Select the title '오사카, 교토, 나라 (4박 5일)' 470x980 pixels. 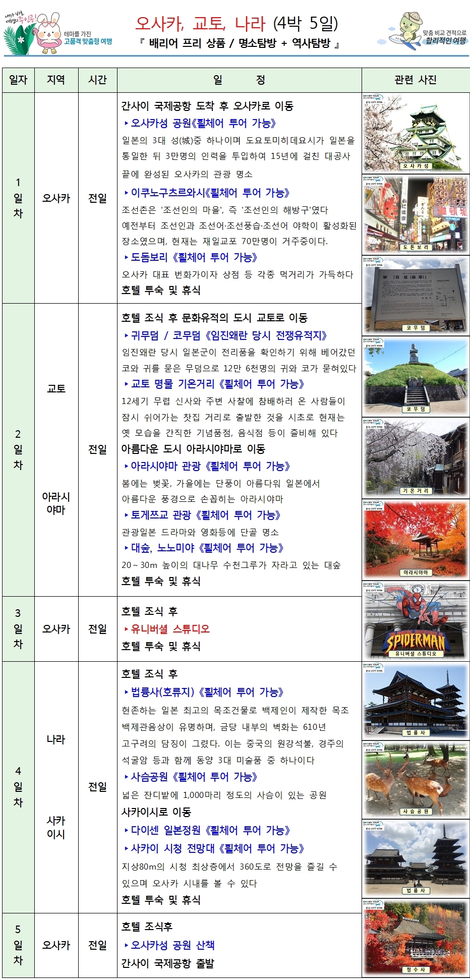coord(236,23)
